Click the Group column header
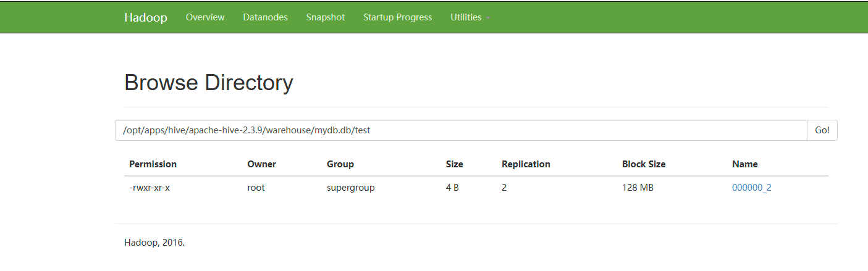 (x=340, y=164)
